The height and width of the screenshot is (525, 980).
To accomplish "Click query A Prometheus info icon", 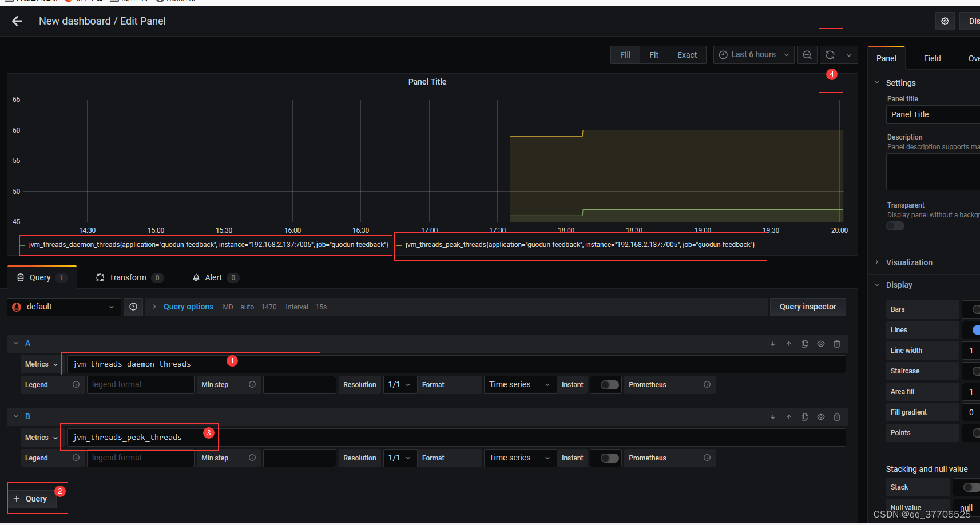I will tap(707, 385).
